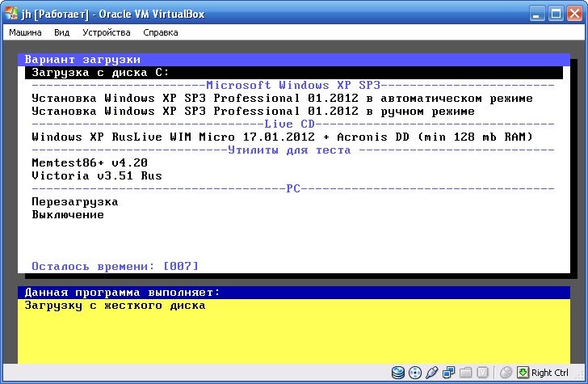588x384 pixels.
Task: Select 'Windows XP RusLive WIM Micro' entry
Action: [x=282, y=137]
